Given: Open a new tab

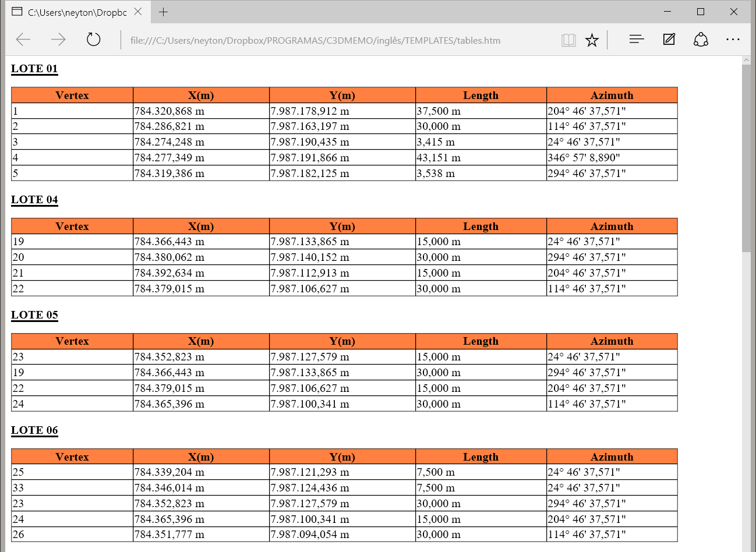Looking at the screenshot, I should pos(164,12).
